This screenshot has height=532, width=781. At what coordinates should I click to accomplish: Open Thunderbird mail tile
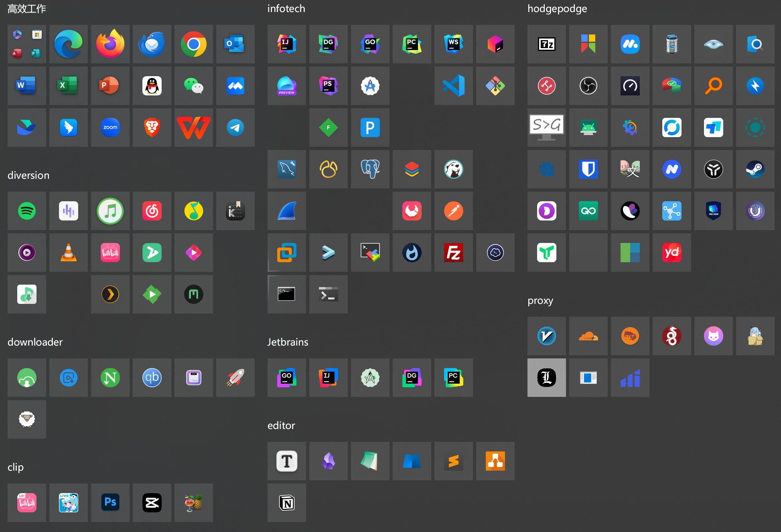click(x=152, y=44)
